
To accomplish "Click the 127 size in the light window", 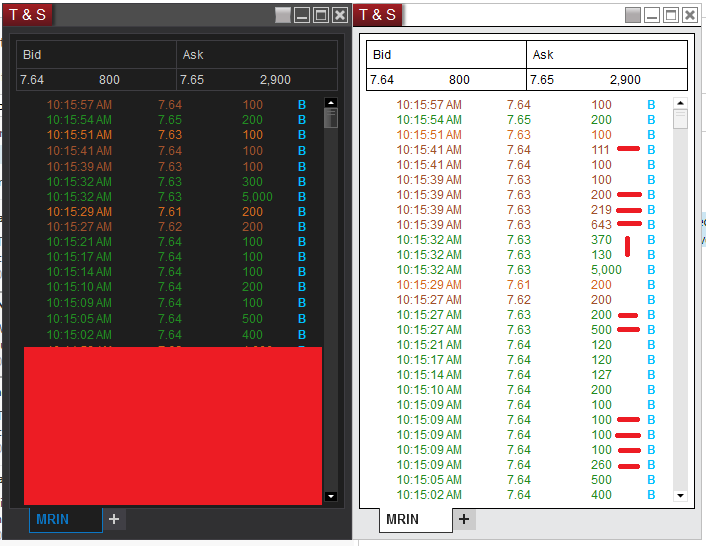I will click(602, 375).
